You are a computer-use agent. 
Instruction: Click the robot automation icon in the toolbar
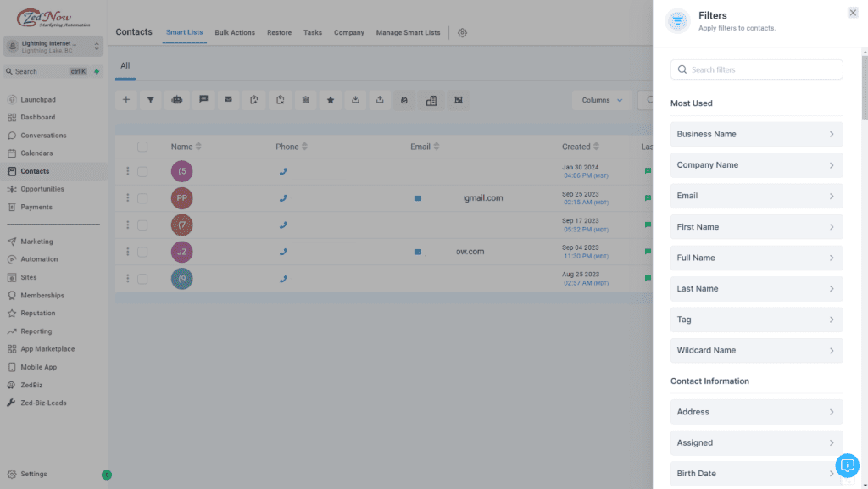click(x=177, y=100)
